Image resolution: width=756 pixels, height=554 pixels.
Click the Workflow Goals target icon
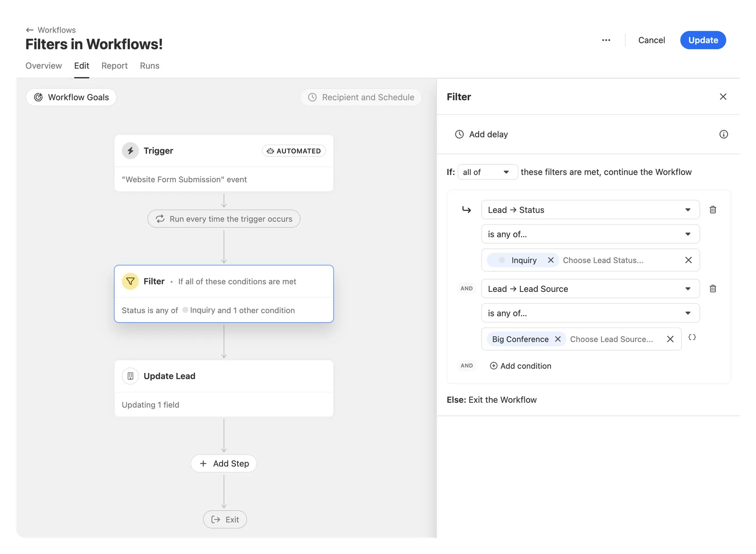38,97
